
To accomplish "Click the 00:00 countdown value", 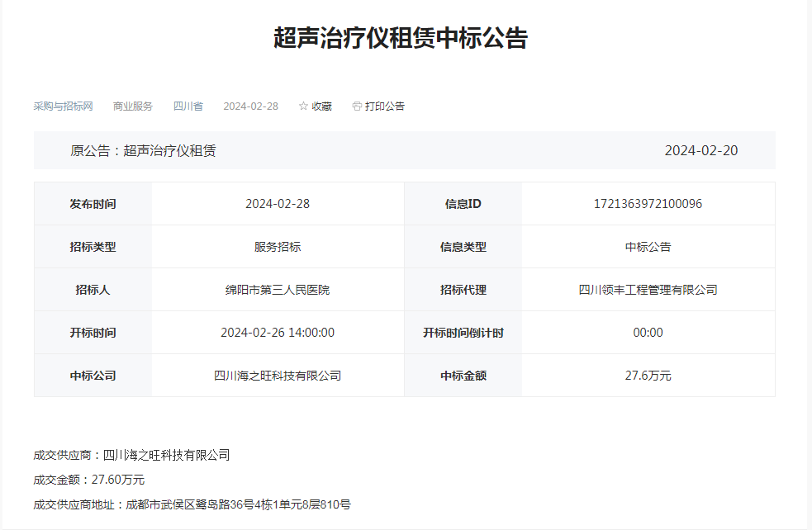I will click(x=648, y=333).
